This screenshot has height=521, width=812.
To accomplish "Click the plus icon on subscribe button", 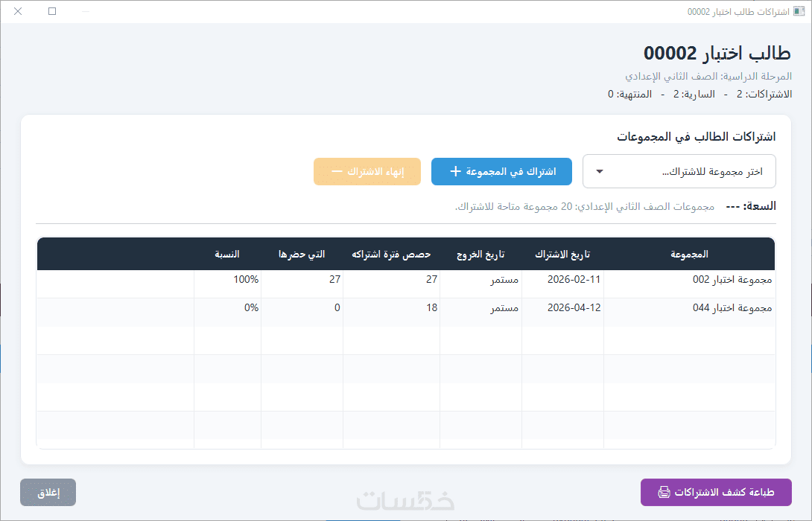I will [x=455, y=171].
